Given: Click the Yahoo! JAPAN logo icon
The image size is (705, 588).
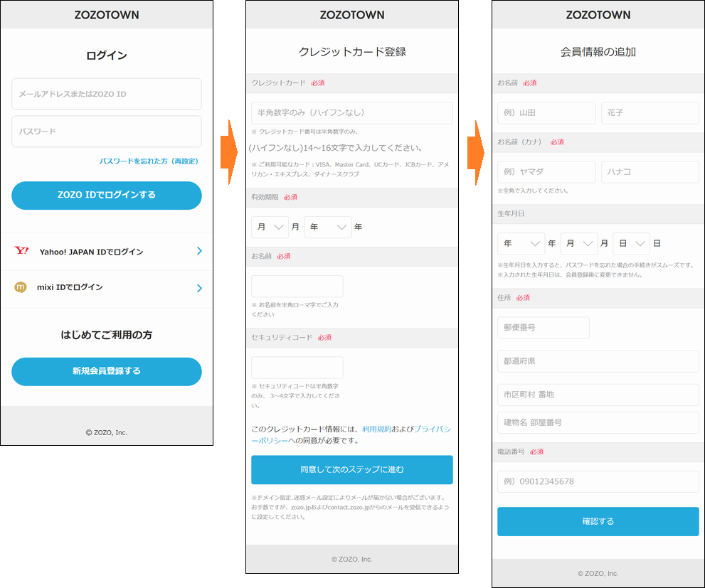Looking at the screenshot, I should point(21,251).
